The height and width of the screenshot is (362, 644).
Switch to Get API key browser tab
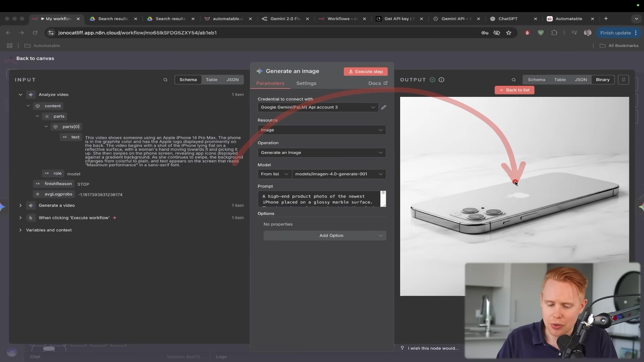pyautogui.click(x=399, y=19)
